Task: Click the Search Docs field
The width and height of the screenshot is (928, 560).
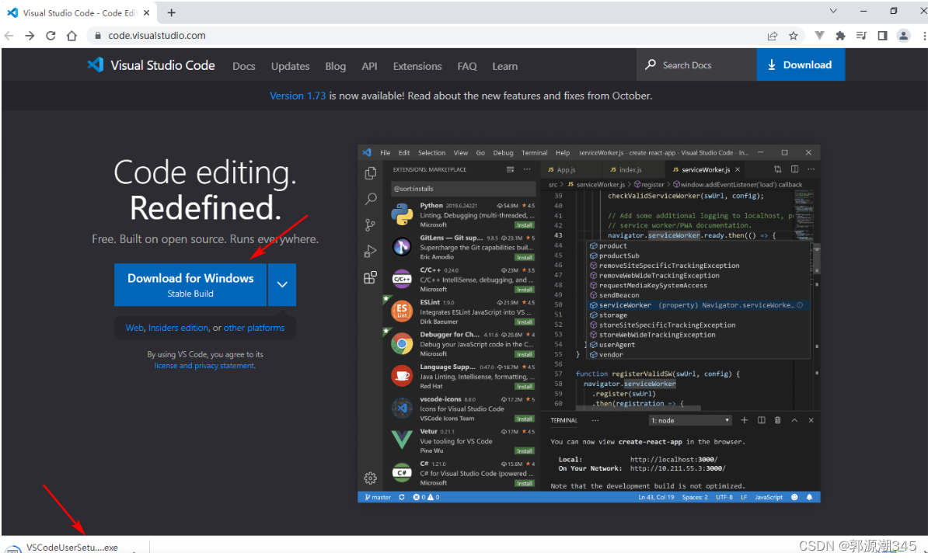Action: tap(696, 65)
